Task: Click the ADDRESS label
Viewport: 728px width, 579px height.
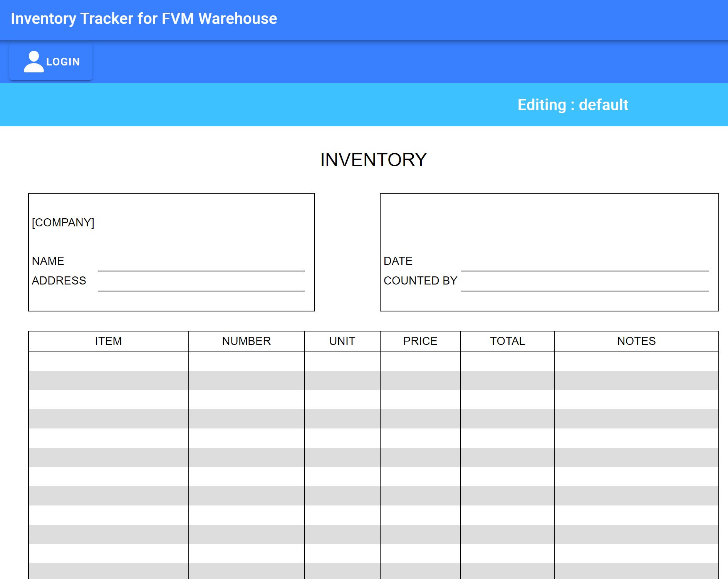Action: pos(59,281)
